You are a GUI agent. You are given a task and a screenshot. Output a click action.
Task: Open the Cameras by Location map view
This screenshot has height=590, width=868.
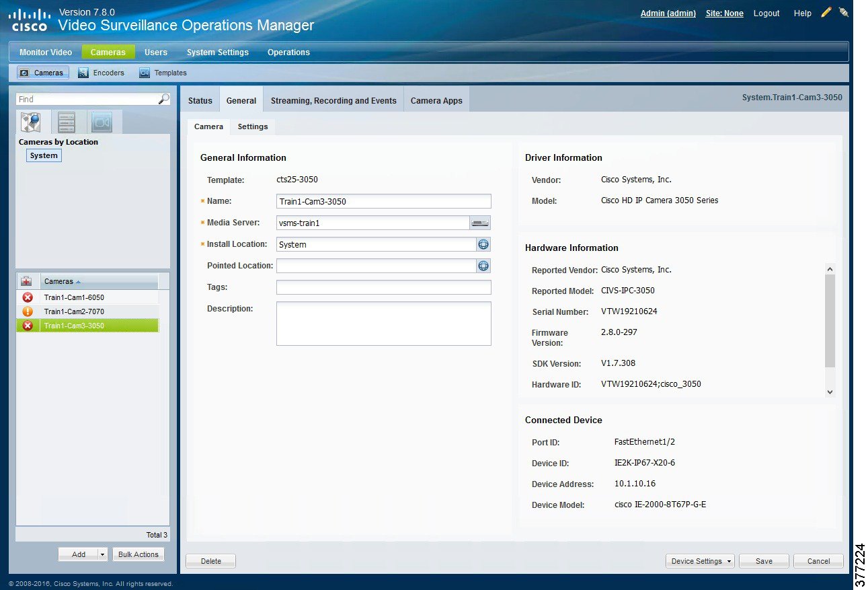[31, 122]
